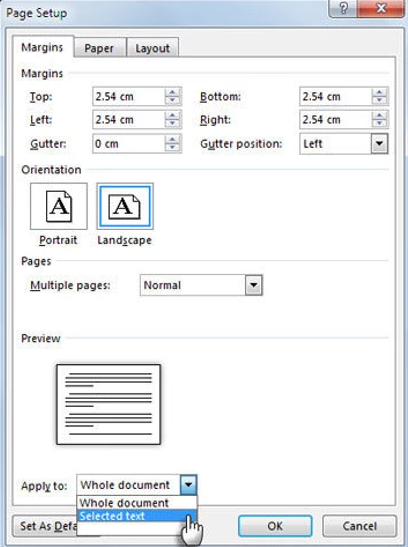
Task: Select the Landscape orientation icon
Action: (x=125, y=206)
